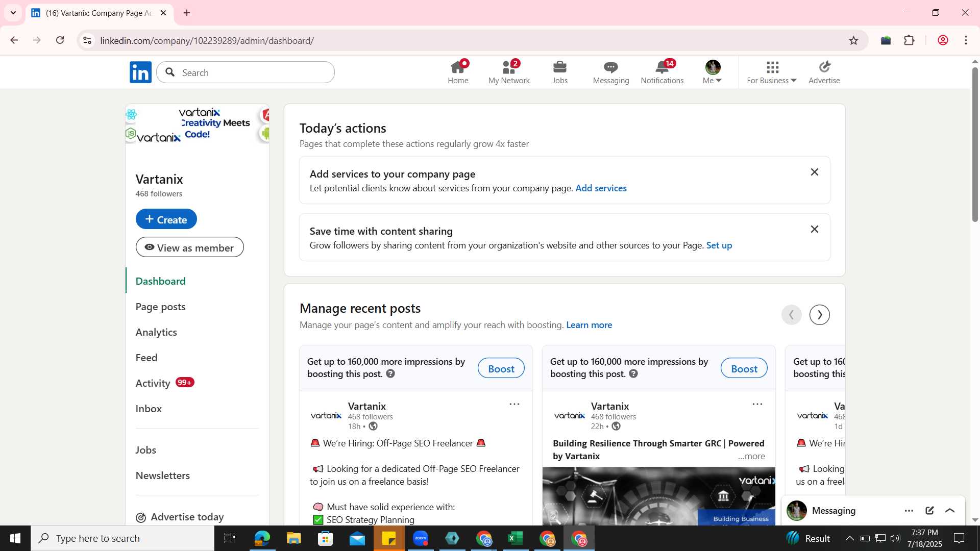The height and width of the screenshot is (551, 980).
Task: Click the browser address bar URL
Action: point(207,40)
